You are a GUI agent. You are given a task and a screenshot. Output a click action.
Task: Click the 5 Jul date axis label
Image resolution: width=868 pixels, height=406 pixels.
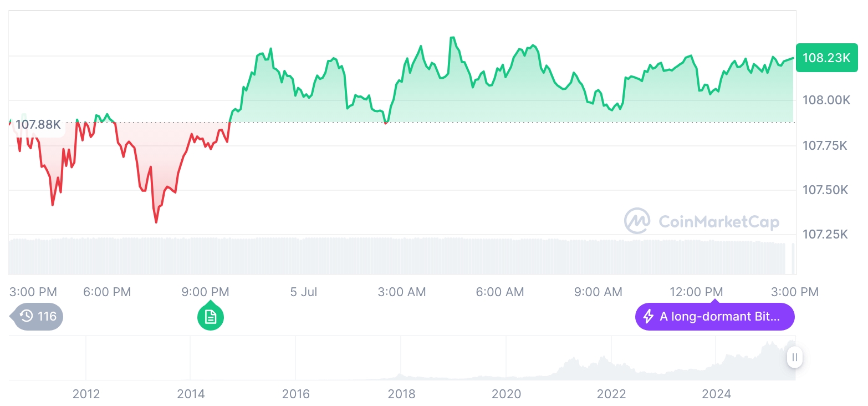pyautogui.click(x=304, y=292)
